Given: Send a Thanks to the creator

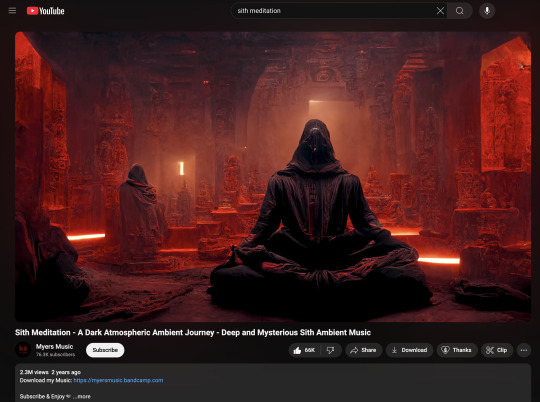Looking at the screenshot, I should point(457,350).
